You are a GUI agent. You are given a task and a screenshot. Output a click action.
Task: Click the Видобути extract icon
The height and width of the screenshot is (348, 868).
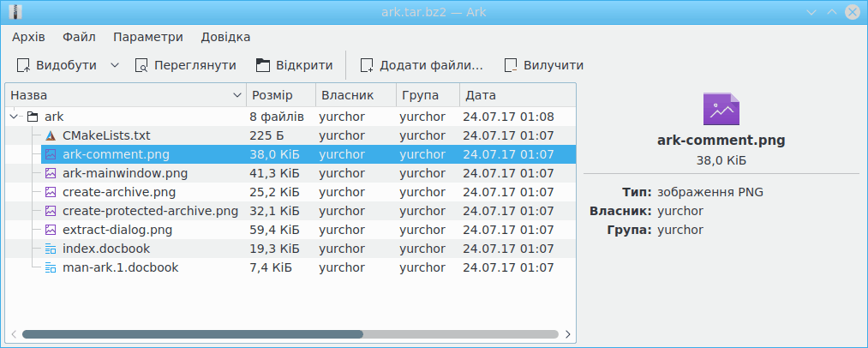click(24, 65)
